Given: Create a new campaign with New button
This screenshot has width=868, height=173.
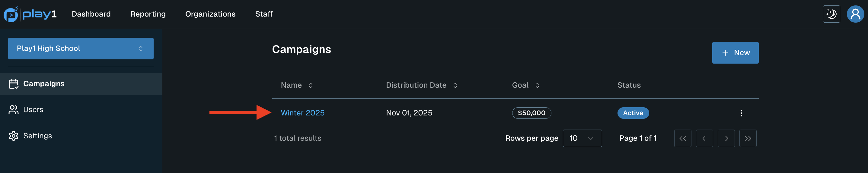Looking at the screenshot, I should [735, 53].
